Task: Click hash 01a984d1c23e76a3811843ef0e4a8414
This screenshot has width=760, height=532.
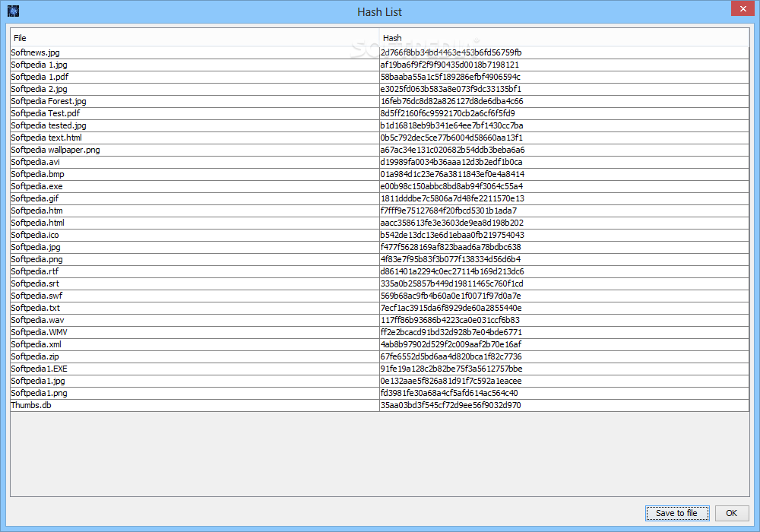Action: pyautogui.click(x=452, y=174)
